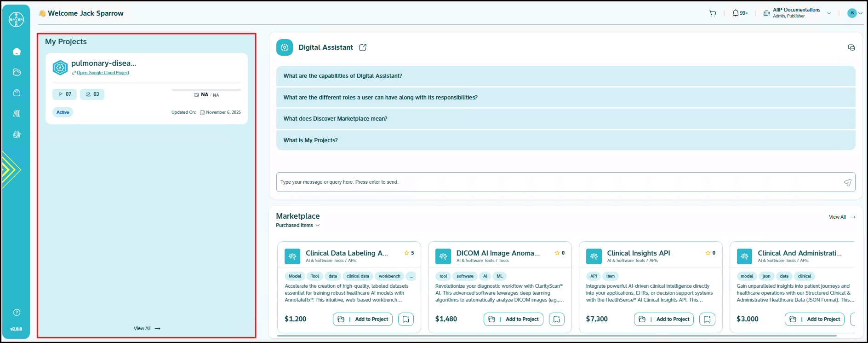This screenshot has height=343, width=868.
Task: Open Digital Assistant in external window icon
Action: (363, 47)
